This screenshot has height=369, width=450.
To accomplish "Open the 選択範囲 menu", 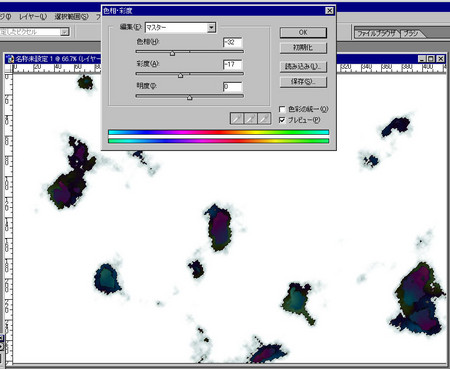I will [x=72, y=17].
